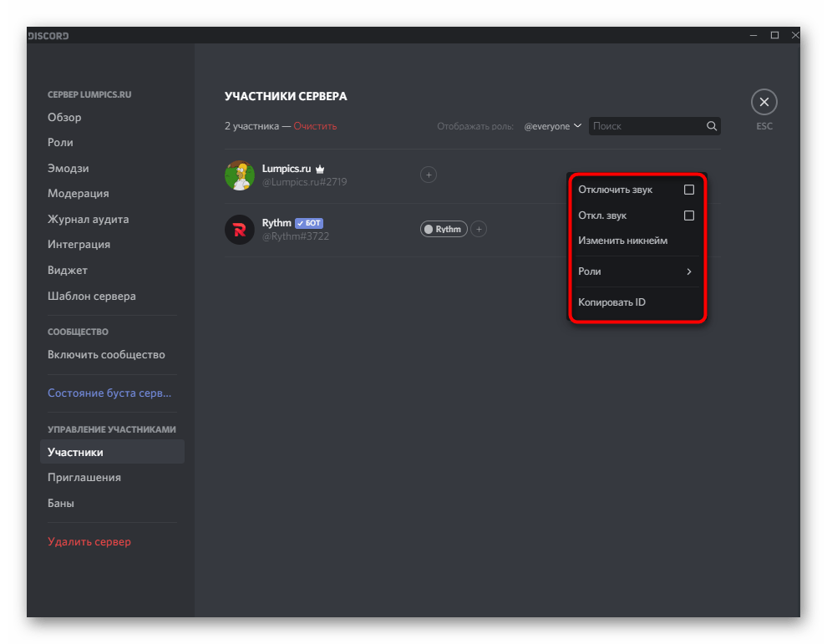Viewport: 827px width, 644px height.
Task: Add role plus icon next to Rythm role
Action: coord(479,229)
